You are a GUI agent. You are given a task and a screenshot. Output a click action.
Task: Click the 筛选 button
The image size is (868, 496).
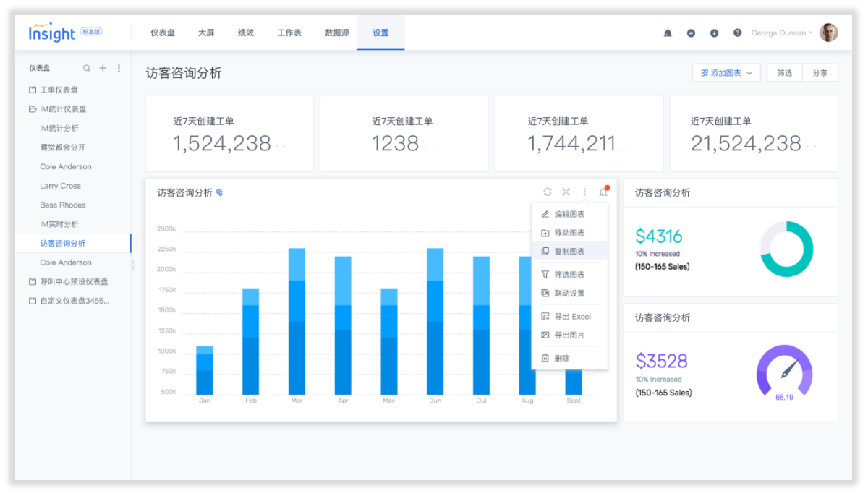point(784,73)
